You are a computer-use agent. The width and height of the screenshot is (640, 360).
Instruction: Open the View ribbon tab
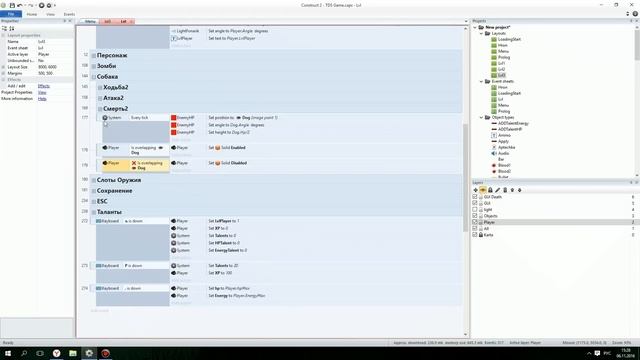[x=50, y=14]
